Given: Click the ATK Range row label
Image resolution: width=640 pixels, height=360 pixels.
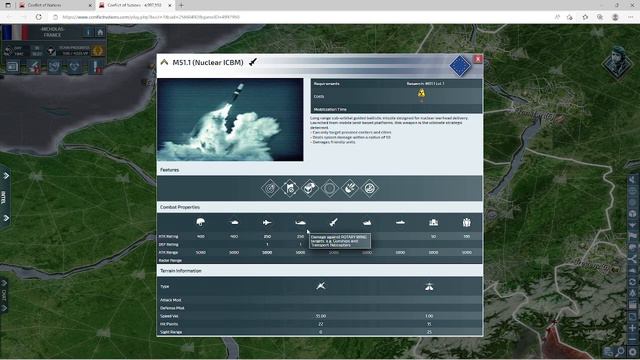Looking at the screenshot, I should pos(169,253).
